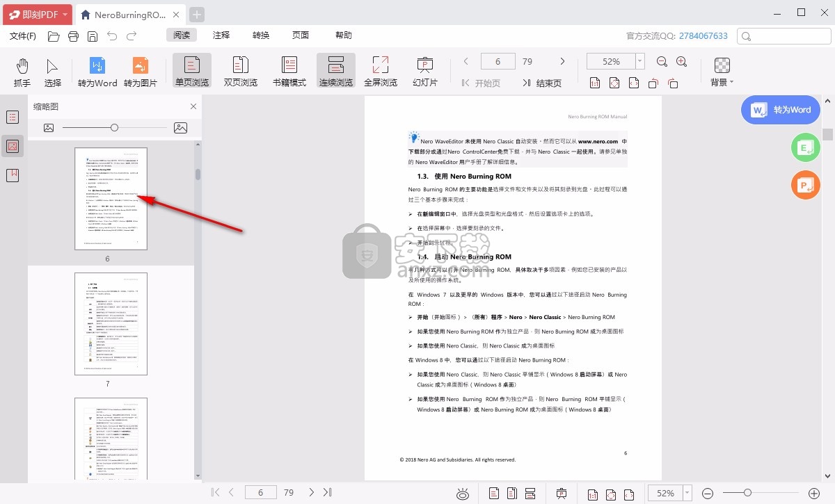The height and width of the screenshot is (504, 835).
Task: Open a new tab with plus button
Action: (197, 15)
